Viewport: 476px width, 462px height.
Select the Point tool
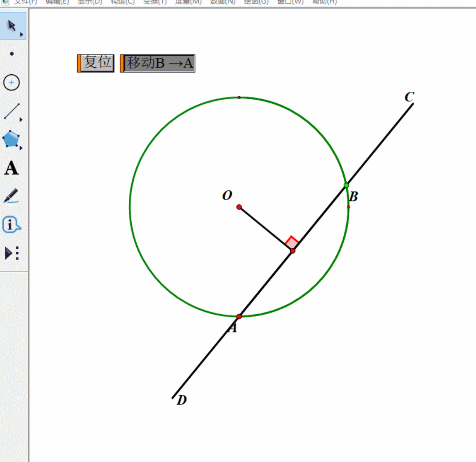(x=12, y=54)
